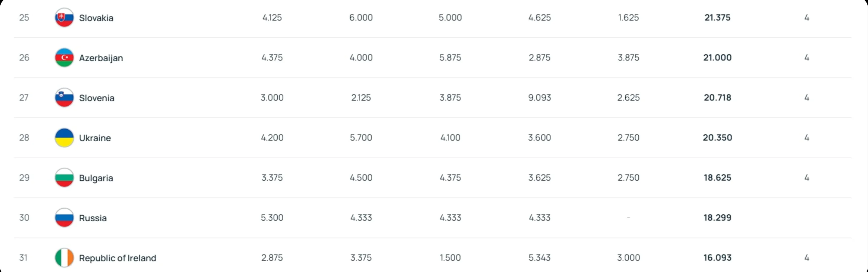
Task: Click the Slovenia flag icon
Action: tap(64, 98)
